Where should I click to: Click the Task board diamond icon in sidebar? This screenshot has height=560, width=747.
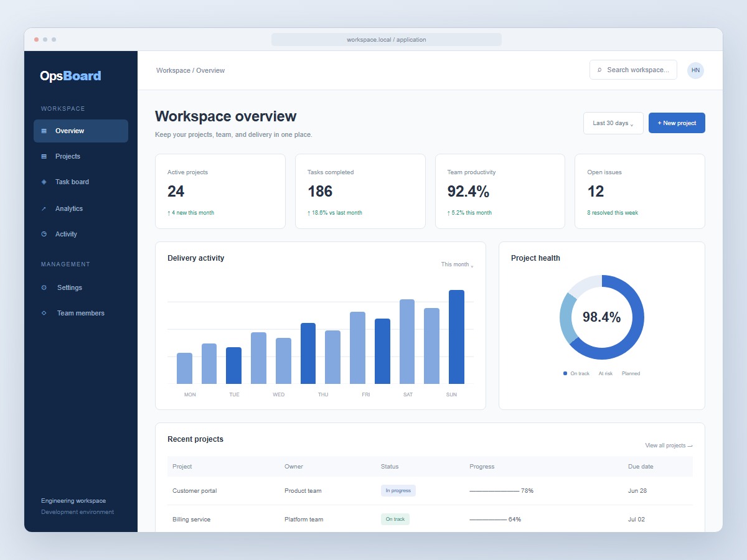tap(44, 182)
